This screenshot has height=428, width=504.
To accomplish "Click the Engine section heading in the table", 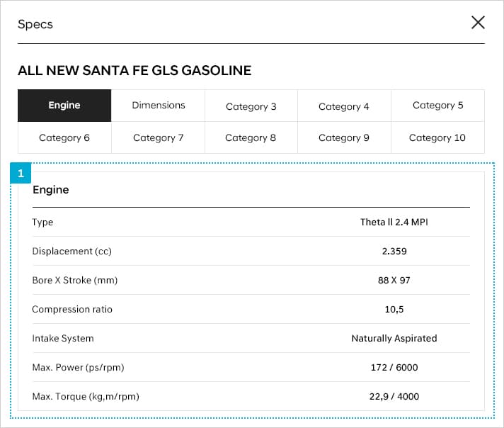I will point(51,190).
